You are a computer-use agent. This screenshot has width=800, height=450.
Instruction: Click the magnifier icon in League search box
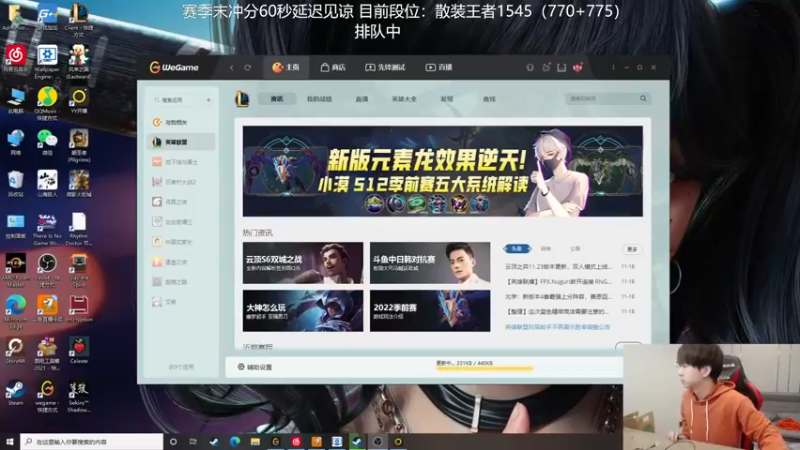(x=643, y=98)
